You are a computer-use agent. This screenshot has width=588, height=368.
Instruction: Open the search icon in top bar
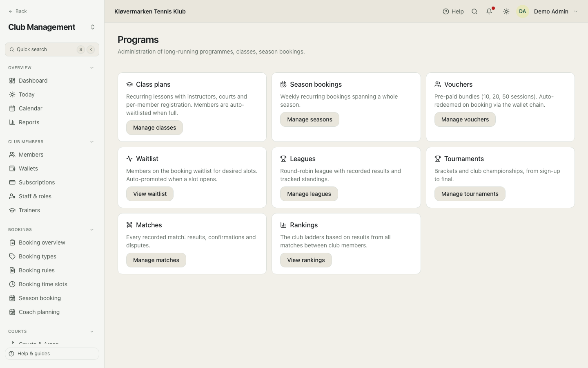coord(474,11)
